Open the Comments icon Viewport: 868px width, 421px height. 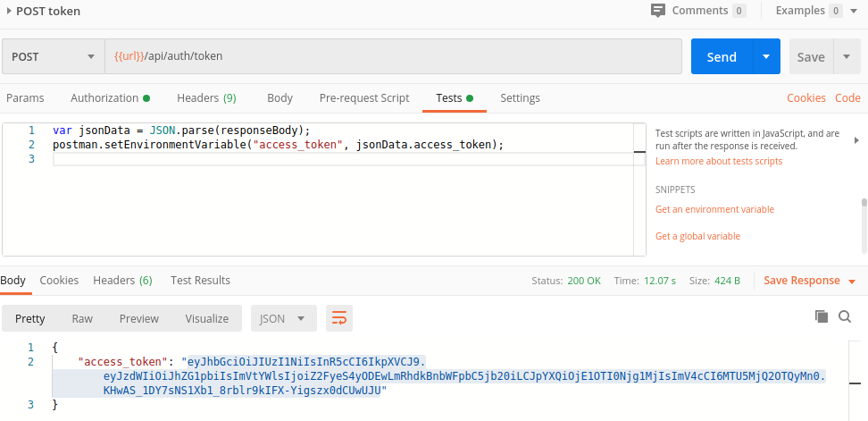657,11
